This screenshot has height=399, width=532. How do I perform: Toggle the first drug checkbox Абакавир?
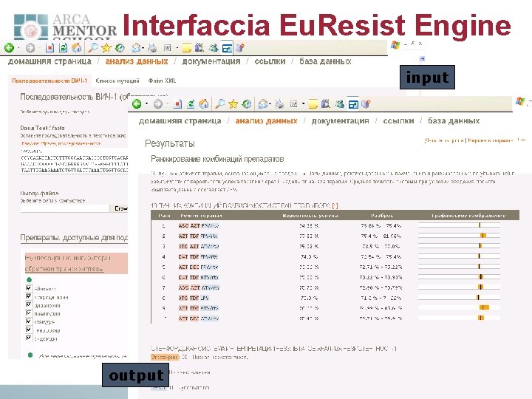click(x=29, y=288)
